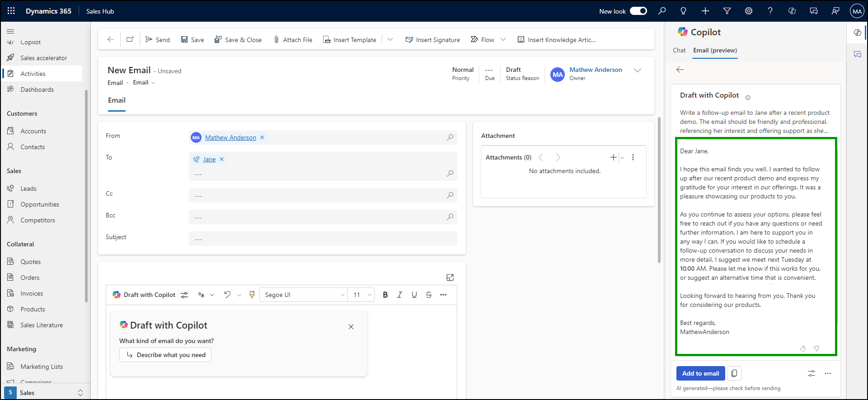Expand the dropdown after Insert Template
The width and height of the screenshot is (868, 400).
[x=390, y=40]
